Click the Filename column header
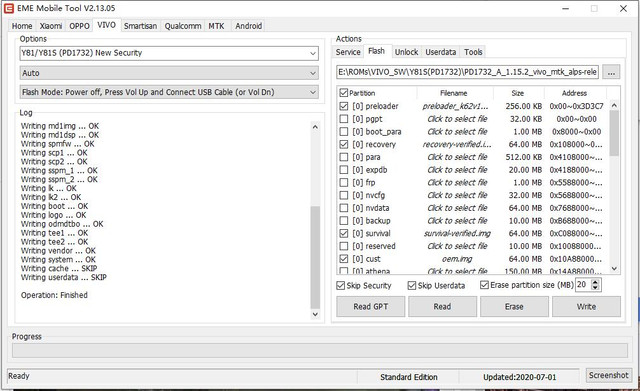Screen dimensions: 640x391 [454, 93]
